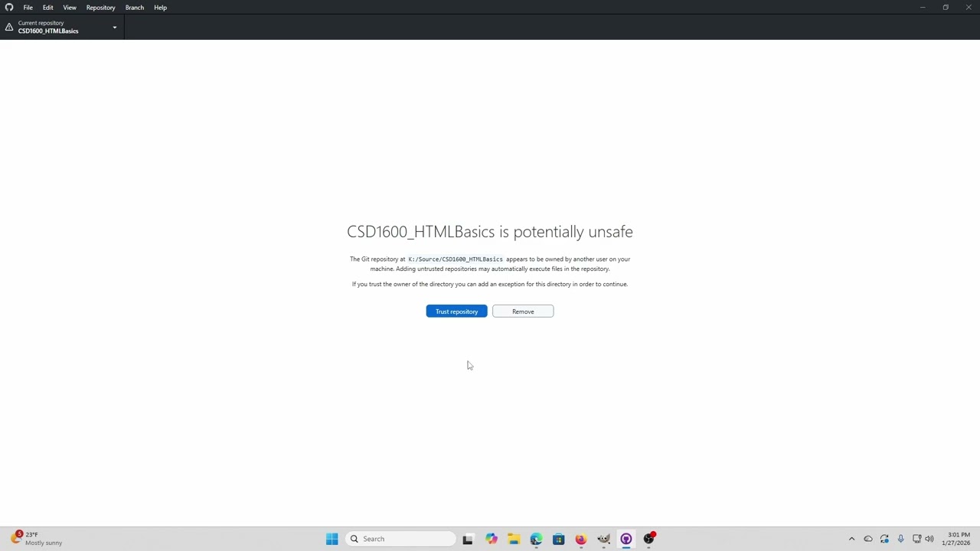This screenshot has width=980, height=551.
Task: Click the taskbar Search box
Action: pyautogui.click(x=401, y=539)
